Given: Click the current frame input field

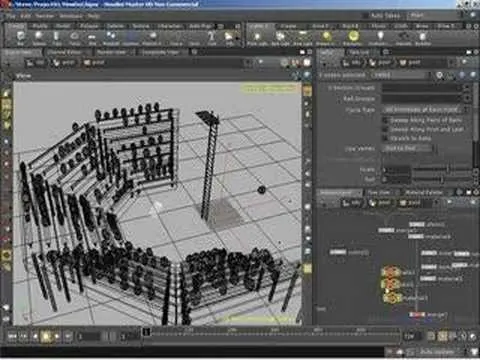Looking at the screenshot, I should coord(89,337).
